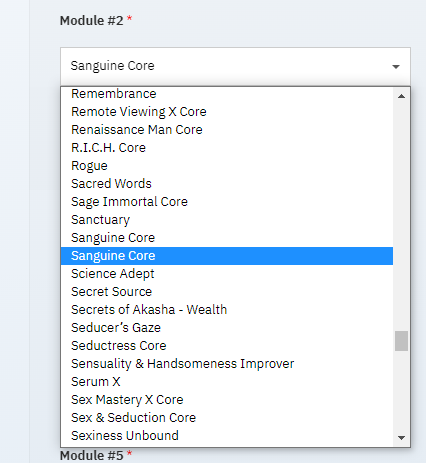Choose Sacred Words in the list
Viewport: 426px width, 463px height.
point(227,184)
